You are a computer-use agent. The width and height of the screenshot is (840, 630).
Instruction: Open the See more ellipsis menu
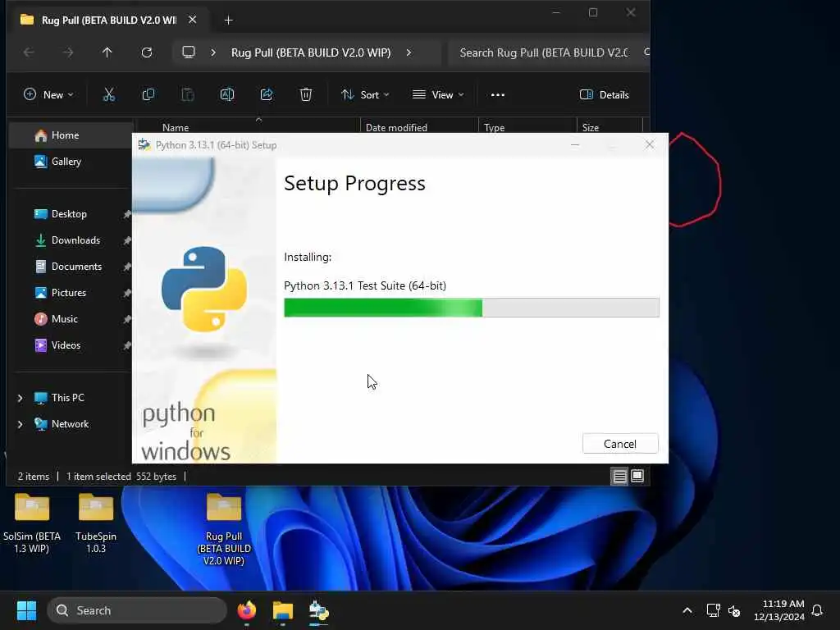[498, 95]
